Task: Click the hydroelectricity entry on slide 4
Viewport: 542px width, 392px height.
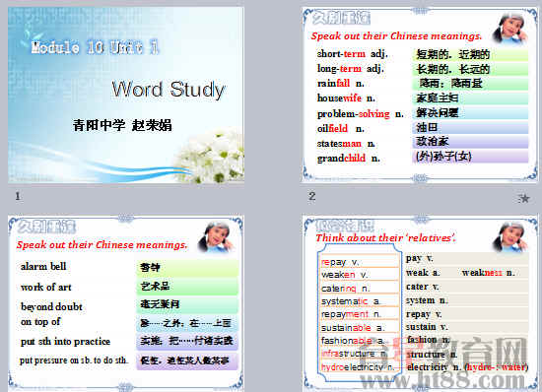Action: click(358, 367)
